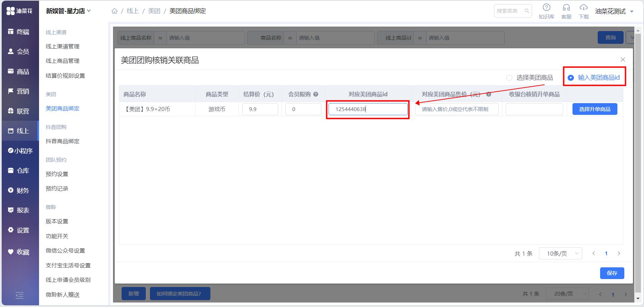Open 版本设置 menu item
This screenshot has width=644, height=307.
(x=57, y=221)
